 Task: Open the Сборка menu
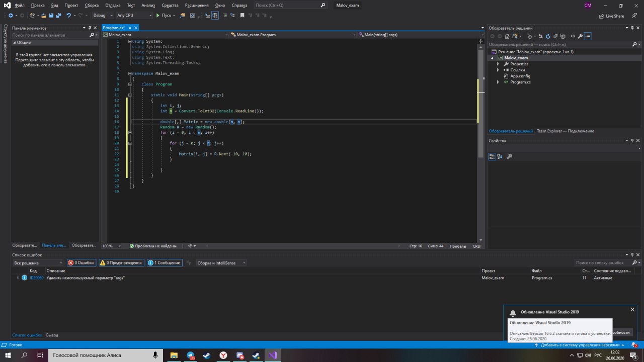92,5
